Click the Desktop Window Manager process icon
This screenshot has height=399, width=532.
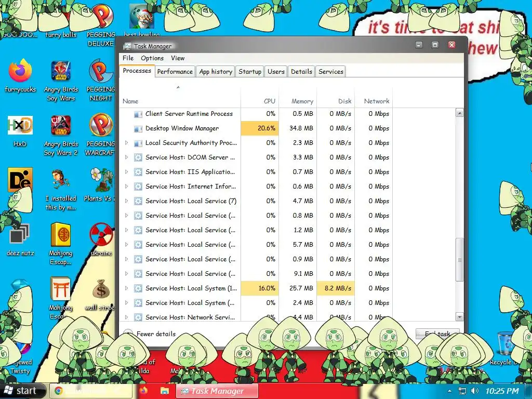click(x=138, y=129)
